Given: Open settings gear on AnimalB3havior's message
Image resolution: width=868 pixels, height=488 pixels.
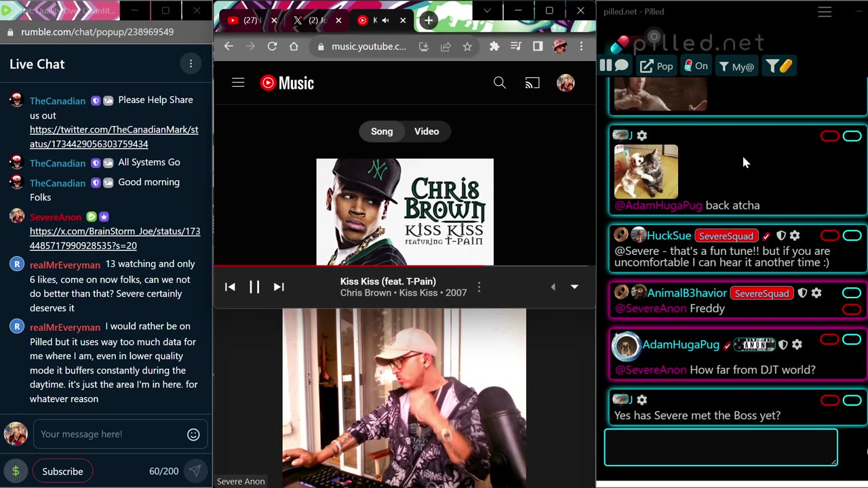Looking at the screenshot, I should click(816, 293).
